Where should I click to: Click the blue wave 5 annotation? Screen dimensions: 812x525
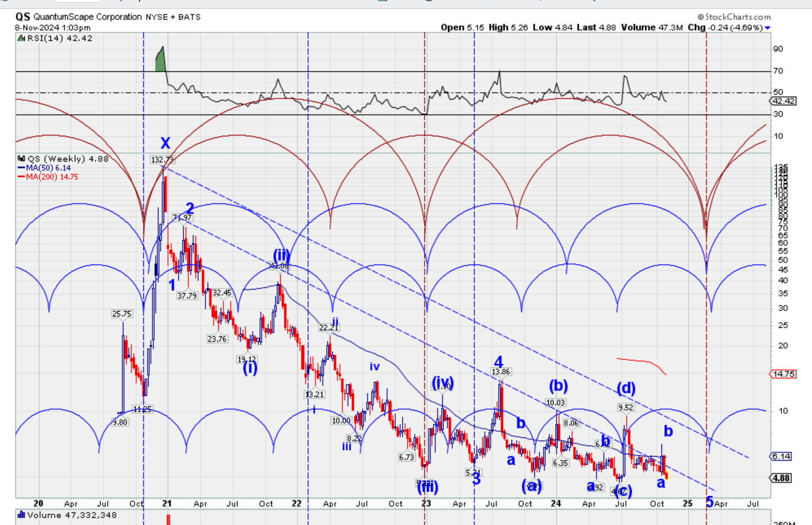(x=709, y=502)
